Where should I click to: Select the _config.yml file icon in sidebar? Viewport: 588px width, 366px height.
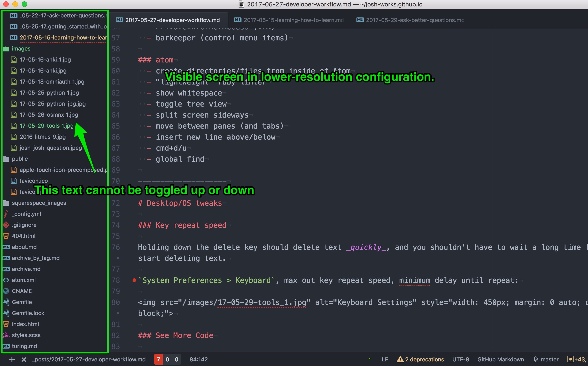tap(6, 214)
